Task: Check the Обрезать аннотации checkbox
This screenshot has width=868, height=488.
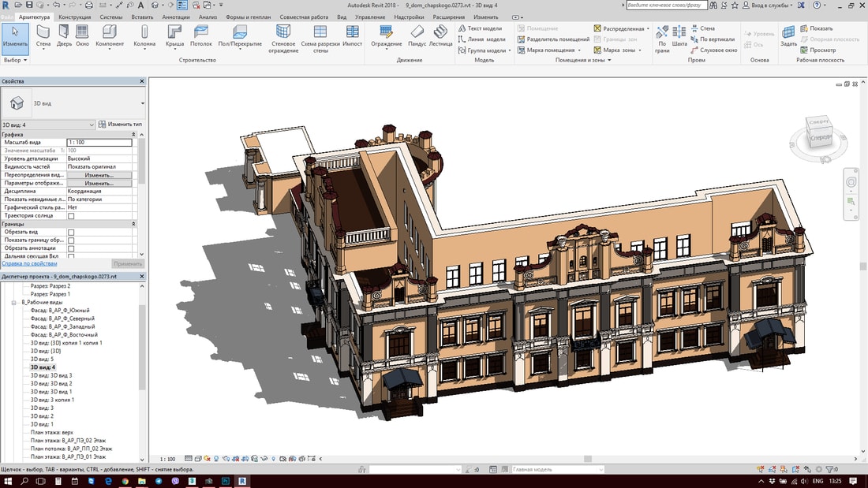Action: pos(71,248)
